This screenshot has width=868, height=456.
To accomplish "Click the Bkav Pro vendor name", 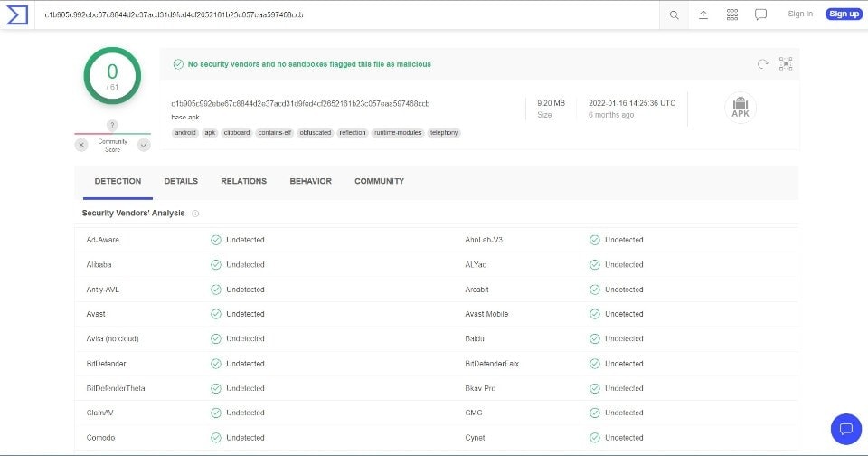I will pyautogui.click(x=480, y=388).
